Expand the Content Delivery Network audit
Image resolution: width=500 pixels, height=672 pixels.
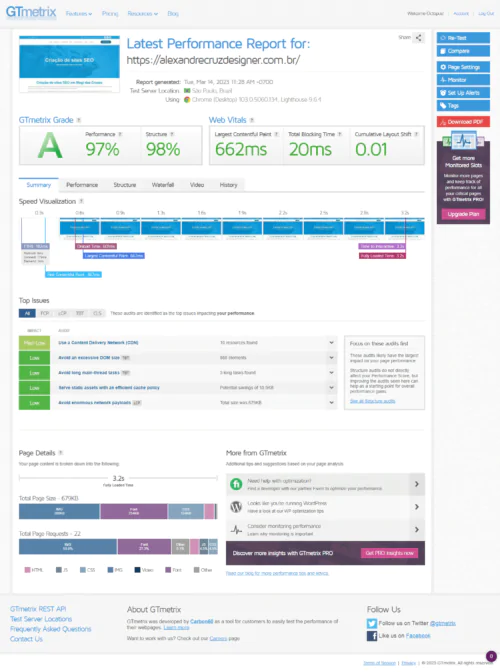click(x=331, y=342)
